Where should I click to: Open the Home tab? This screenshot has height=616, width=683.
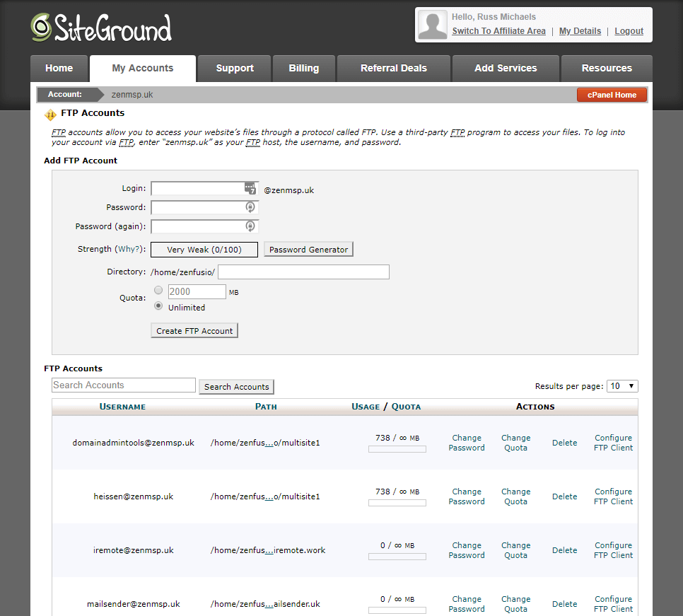tap(59, 69)
